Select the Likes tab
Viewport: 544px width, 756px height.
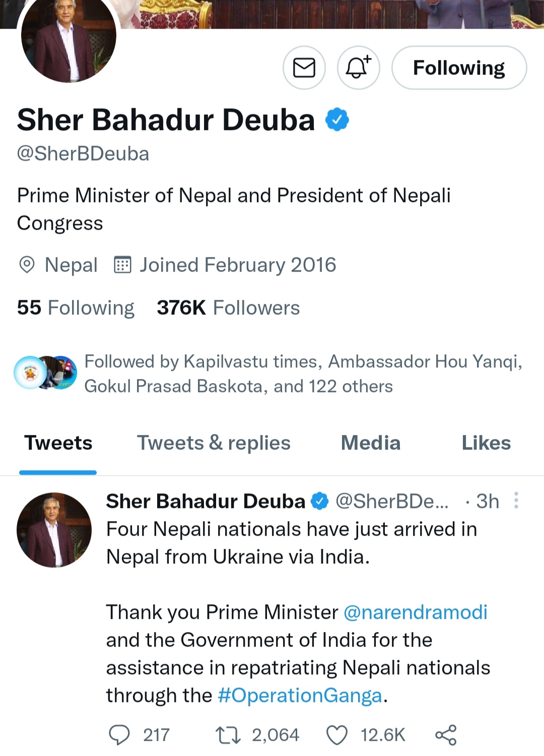[486, 443]
